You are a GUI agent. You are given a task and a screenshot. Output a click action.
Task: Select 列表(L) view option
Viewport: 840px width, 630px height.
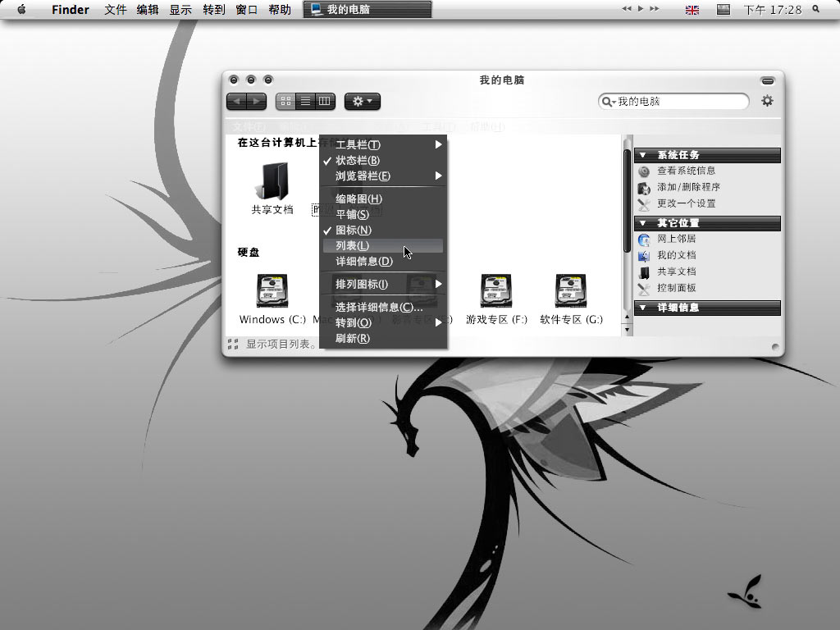383,245
